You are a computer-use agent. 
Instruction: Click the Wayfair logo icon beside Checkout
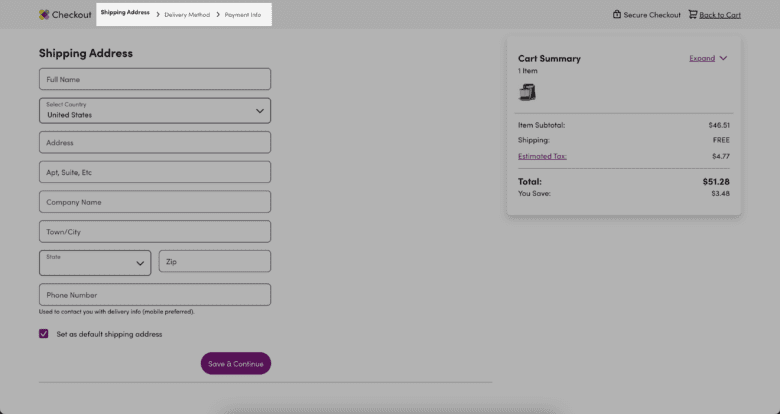point(44,15)
